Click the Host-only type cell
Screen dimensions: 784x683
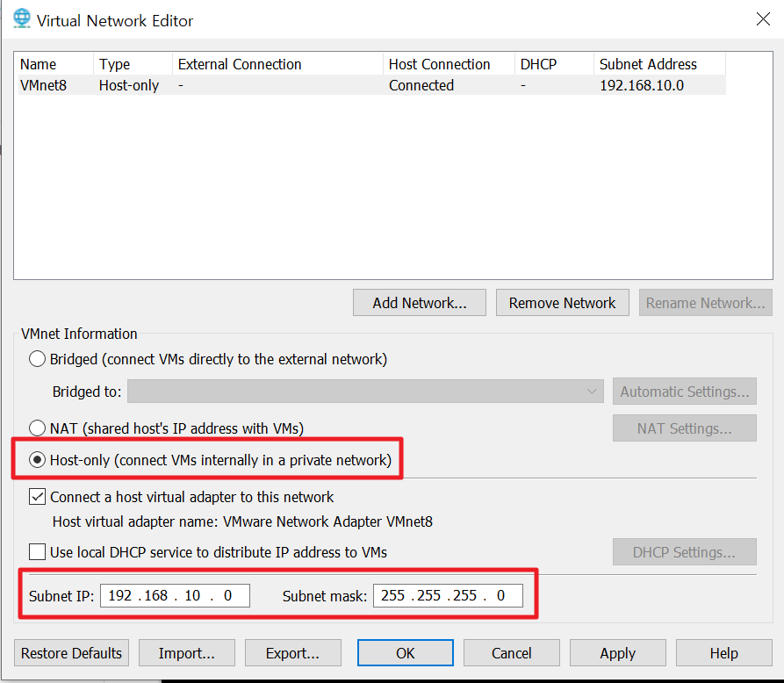(129, 85)
